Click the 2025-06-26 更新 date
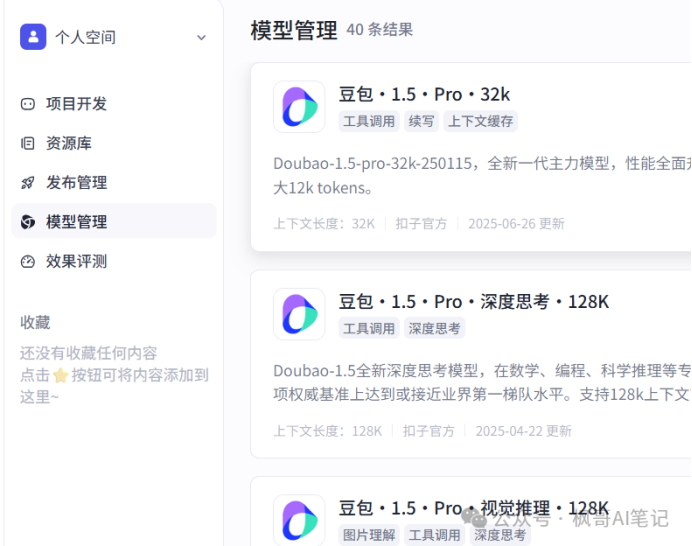The image size is (692, 546). (x=516, y=224)
